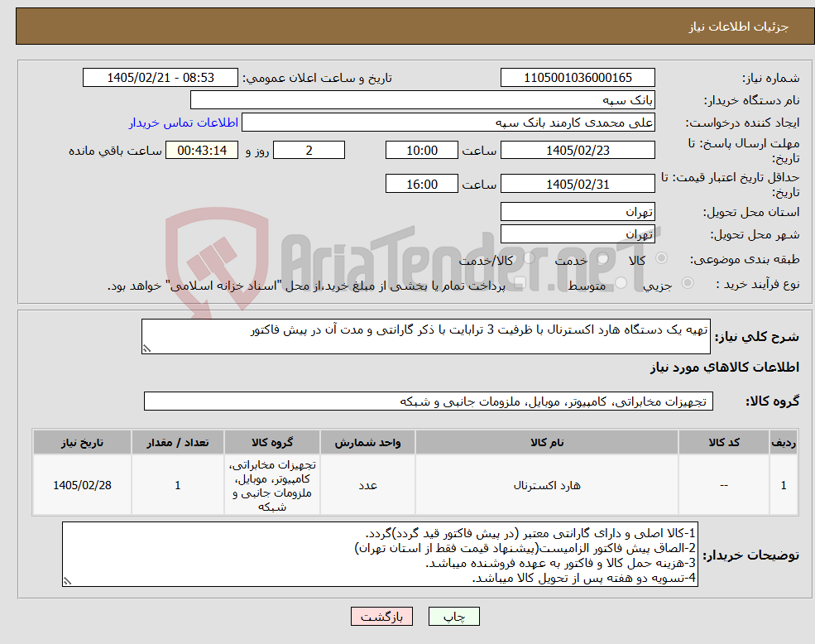This screenshot has height=644, width=815.
Task: Click the goods group field تجهیزات مخابراتی
Action: click(x=429, y=401)
